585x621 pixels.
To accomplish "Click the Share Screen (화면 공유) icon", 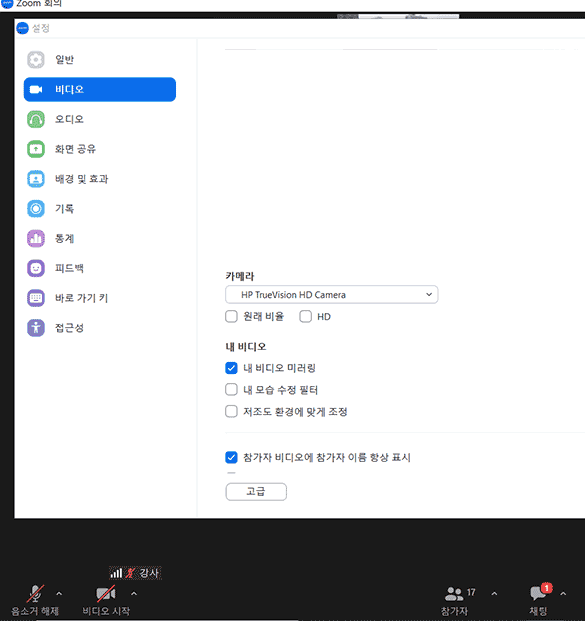I will pos(36,149).
